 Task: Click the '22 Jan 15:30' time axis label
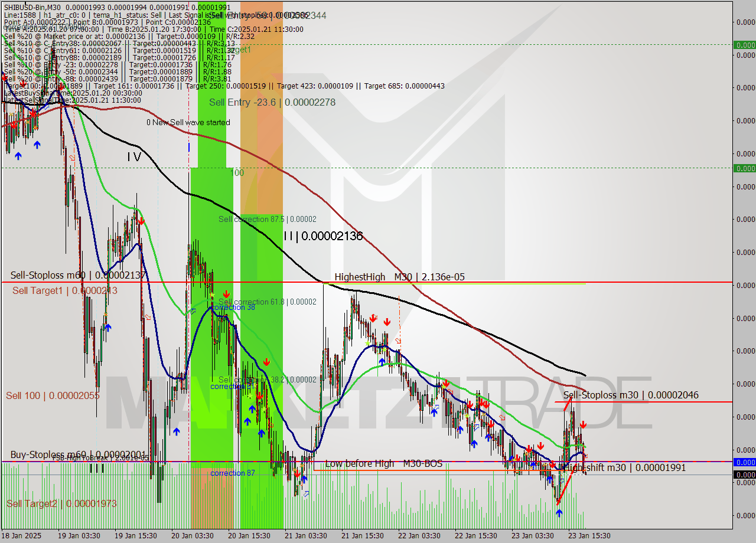click(x=476, y=535)
